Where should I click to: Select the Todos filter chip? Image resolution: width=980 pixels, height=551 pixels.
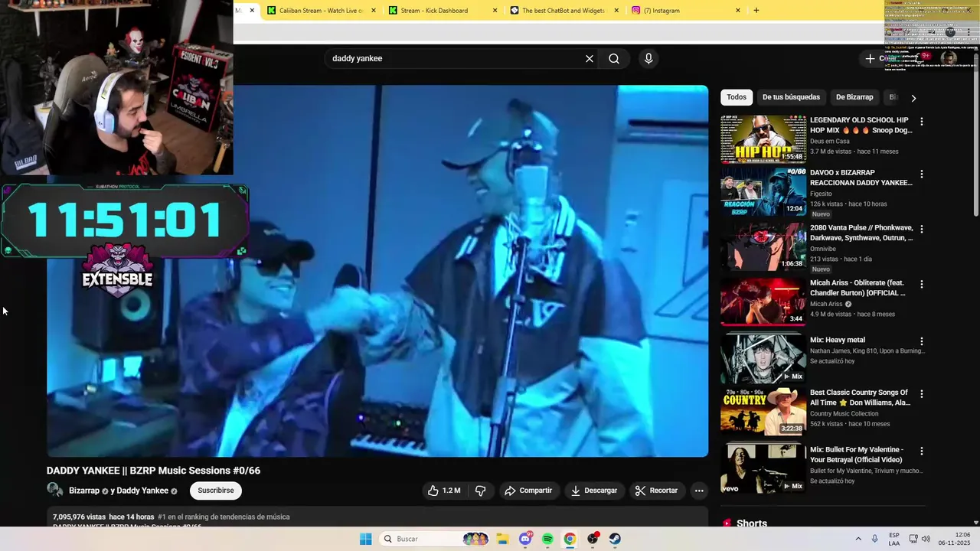[737, 97]
